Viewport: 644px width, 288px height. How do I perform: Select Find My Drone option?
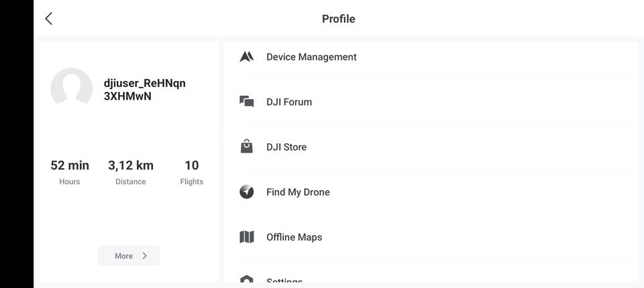coord(431,192)
